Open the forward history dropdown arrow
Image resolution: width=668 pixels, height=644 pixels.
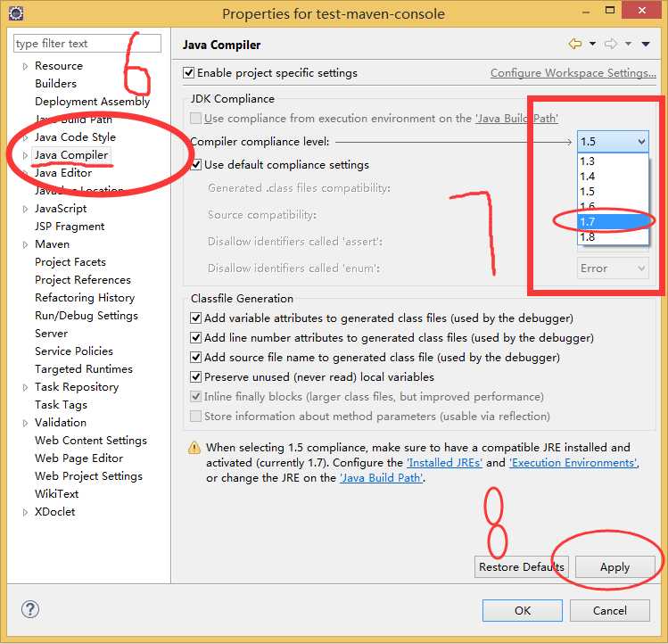(629, 44)
